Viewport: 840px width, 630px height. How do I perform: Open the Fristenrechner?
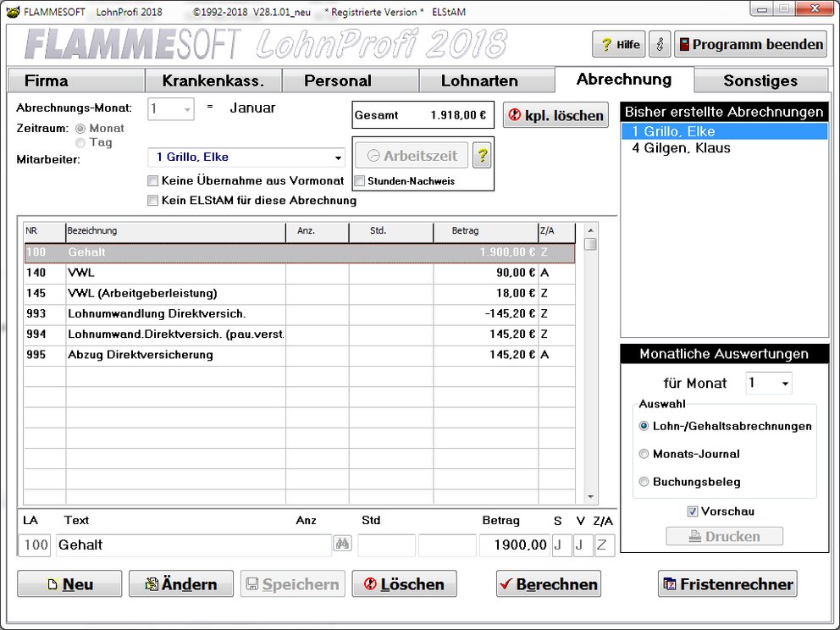[727, 584]
